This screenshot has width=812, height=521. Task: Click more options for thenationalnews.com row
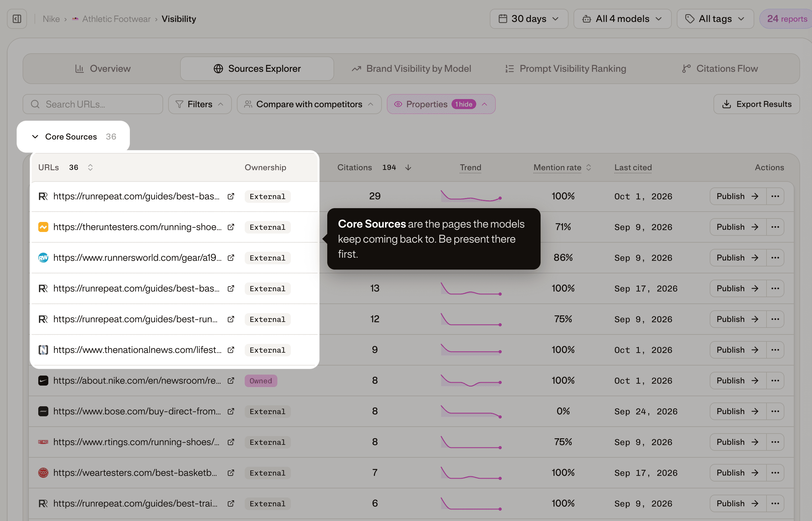coord(775,350)
